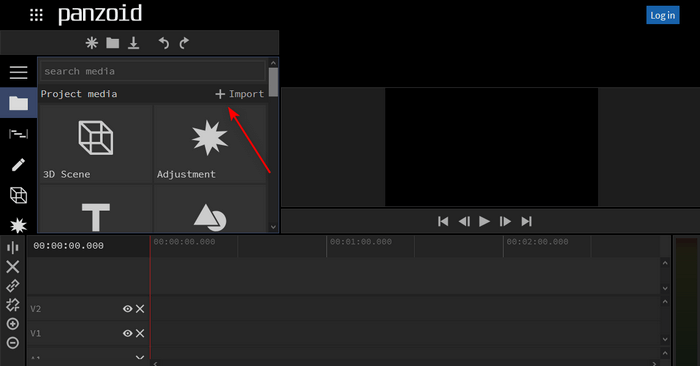Viewport: 700px width, 366px height.
Task: Click media panel scroll up arrow
Action: point(273,63)
